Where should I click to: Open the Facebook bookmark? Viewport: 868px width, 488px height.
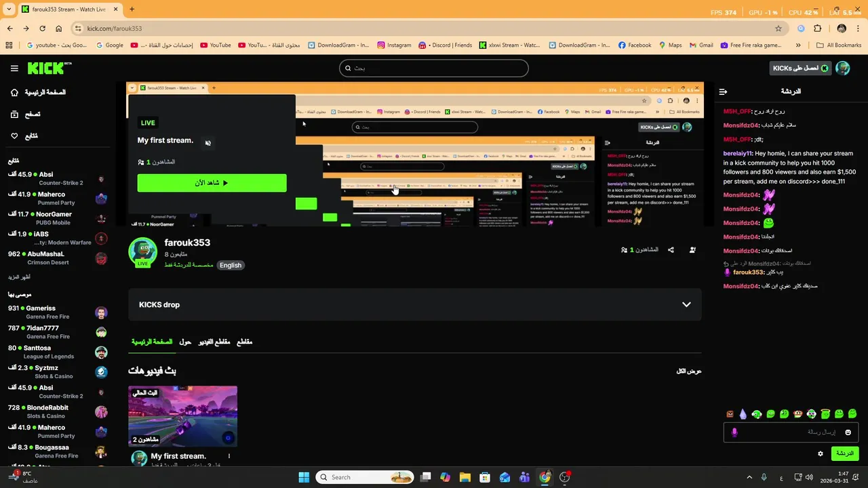[x=635, y=45]
